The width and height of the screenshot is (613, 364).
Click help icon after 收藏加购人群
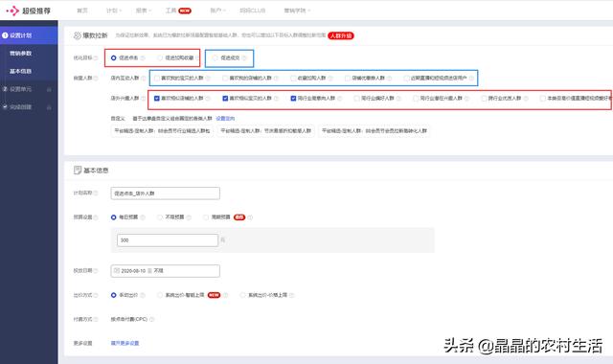click(330, 79)
